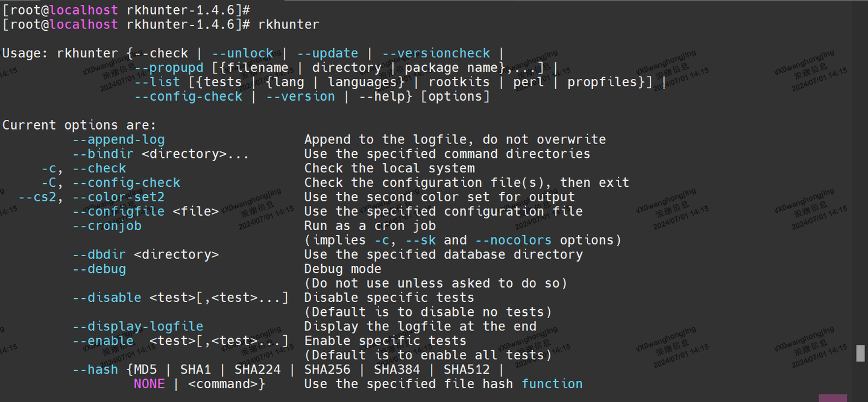Click the --color-set2 option text

click(x=118, y=197)
